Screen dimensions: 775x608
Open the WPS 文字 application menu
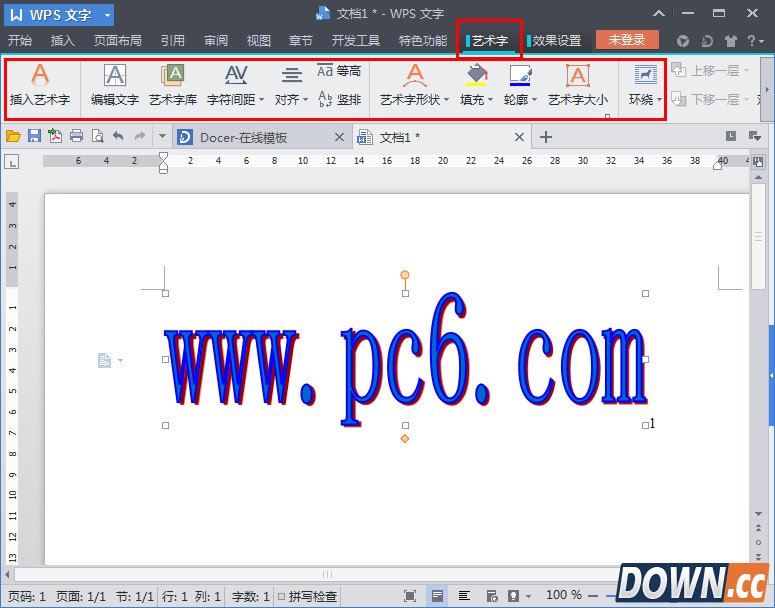coord(59,15)
